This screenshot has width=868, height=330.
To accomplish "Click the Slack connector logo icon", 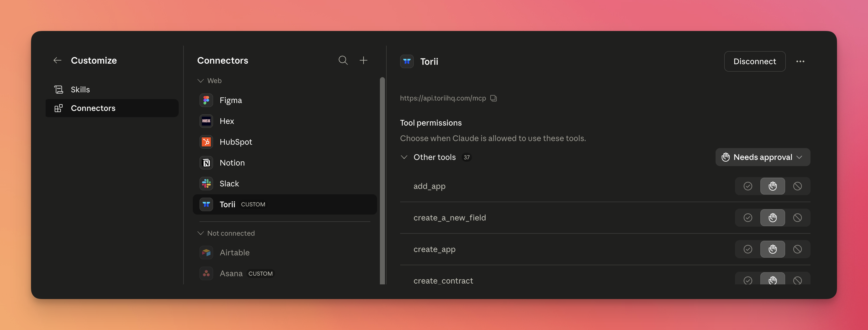I will pyautogui.click(x=206, y=184).
